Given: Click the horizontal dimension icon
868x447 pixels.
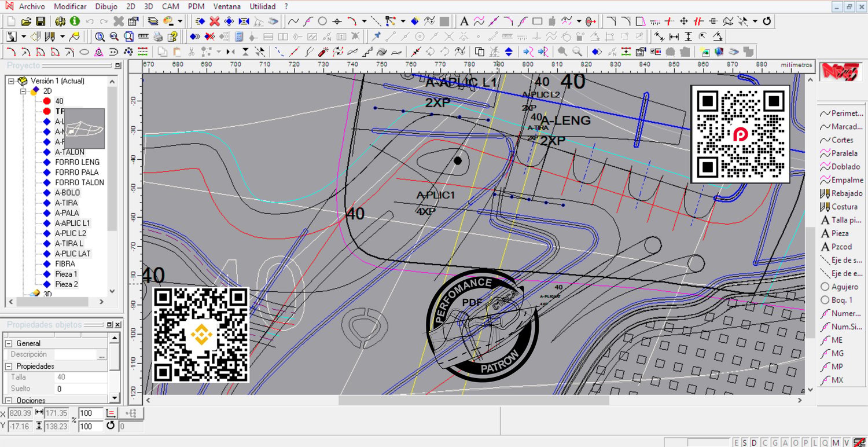Looking at the screenshot, I should click(674, 36).
